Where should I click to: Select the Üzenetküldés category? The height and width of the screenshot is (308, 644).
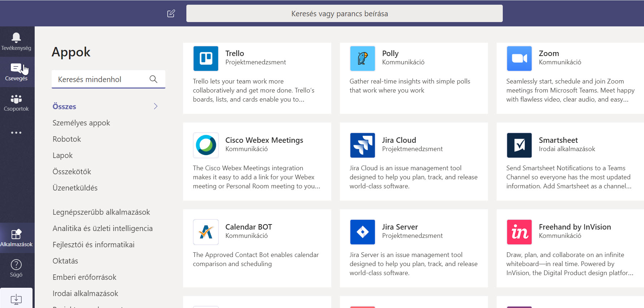click(75, 188)
